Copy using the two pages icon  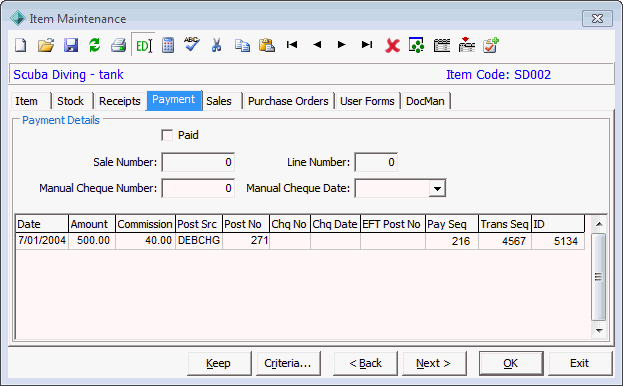pos(242,45)
